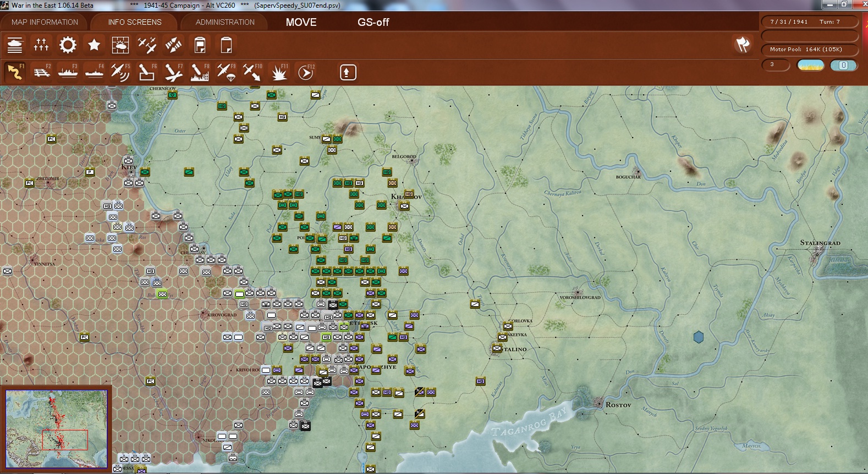The image size is (868, 474).
Task: Minimize the War in the East window
Action: [x=829, y=5]
